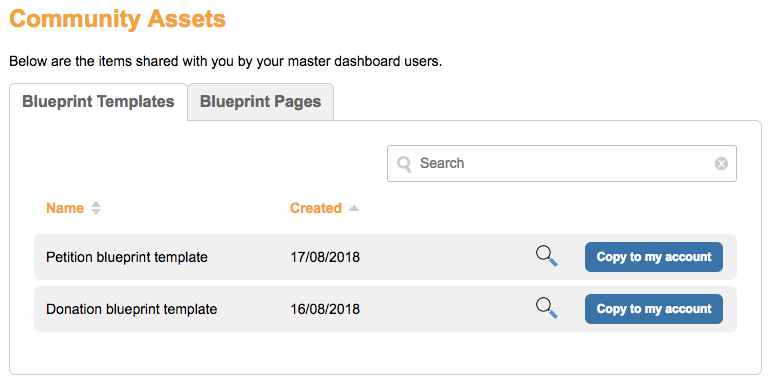Copy Donation blueprint template to my account
The image size is (770, 381).
click(x=654, y=309)
